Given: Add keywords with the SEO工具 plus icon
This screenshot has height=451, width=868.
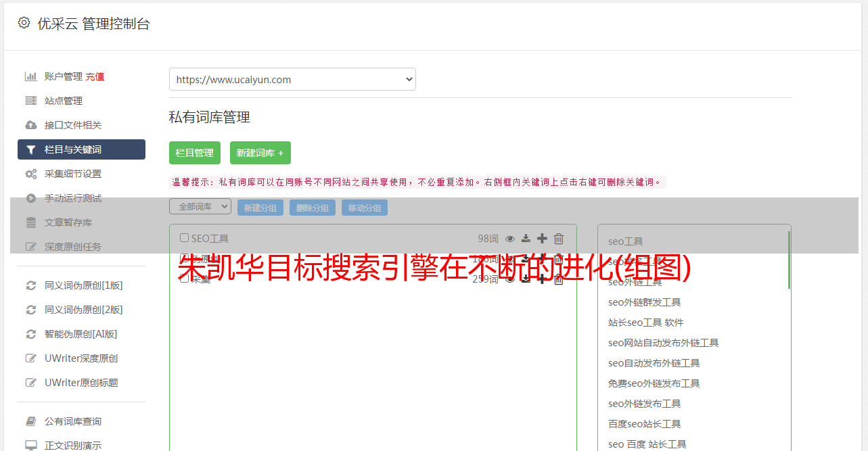Looking at the screenshot, I should (542, 239).
